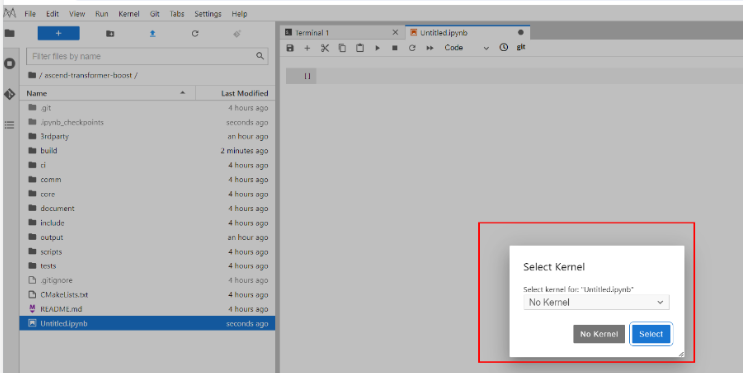The height and width of the screenshot is (373, 743).
Task: Open the file browser sidebar tab
Action: (x=9, y=33)
